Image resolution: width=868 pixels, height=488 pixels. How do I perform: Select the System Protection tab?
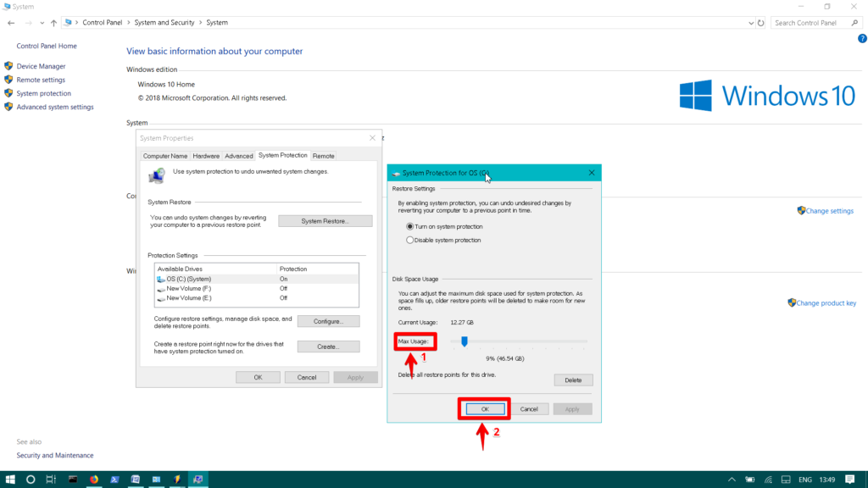[x=282, y=156]
